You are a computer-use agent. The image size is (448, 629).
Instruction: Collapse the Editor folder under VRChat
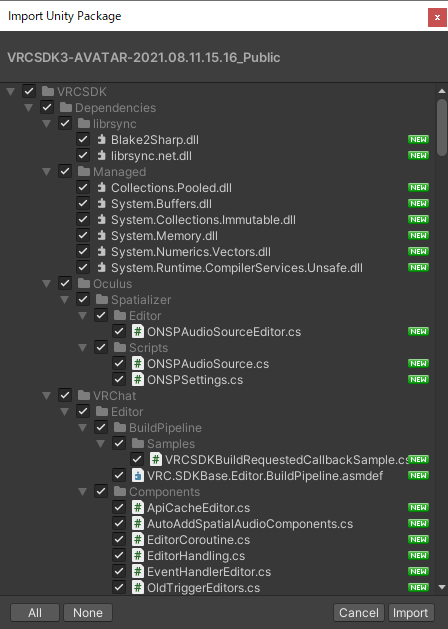coord(65,412)
